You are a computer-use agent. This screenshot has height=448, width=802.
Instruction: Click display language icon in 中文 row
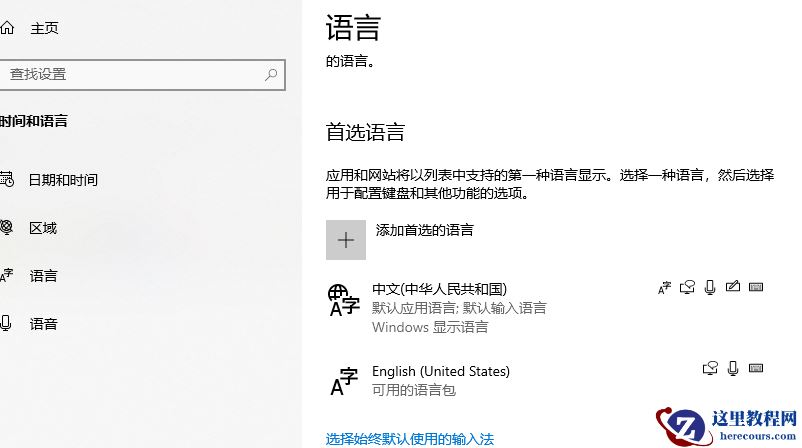click(664, 288)
